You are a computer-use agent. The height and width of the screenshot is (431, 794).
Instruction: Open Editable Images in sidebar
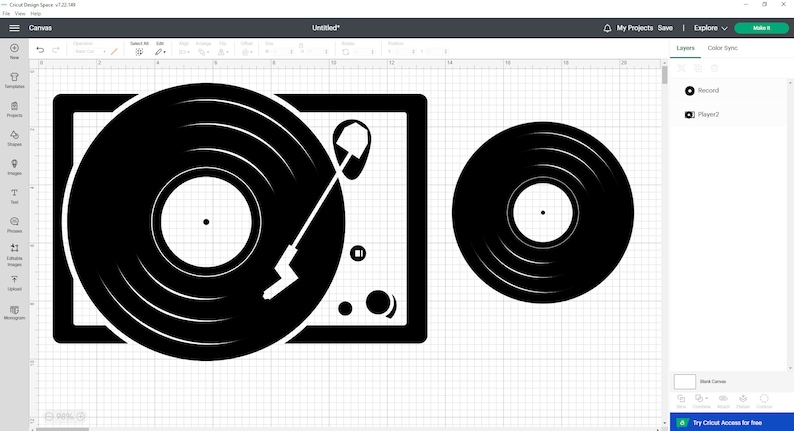14,255
